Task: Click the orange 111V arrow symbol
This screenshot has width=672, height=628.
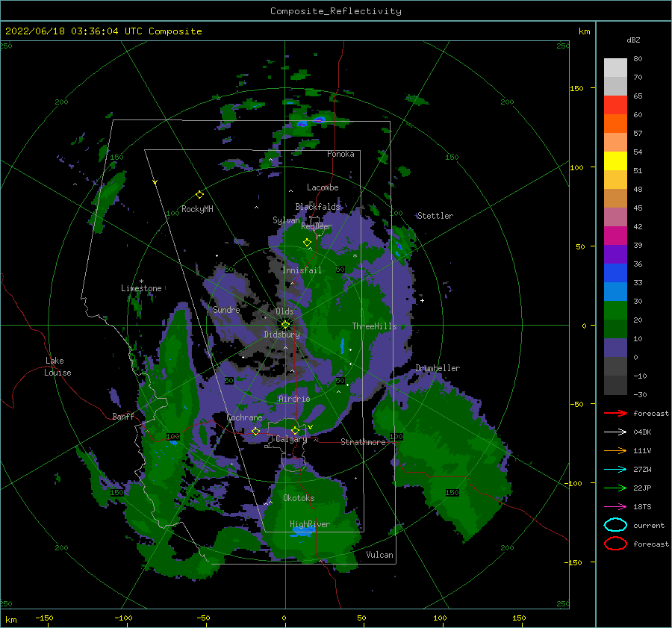Action: pos(615,450)
